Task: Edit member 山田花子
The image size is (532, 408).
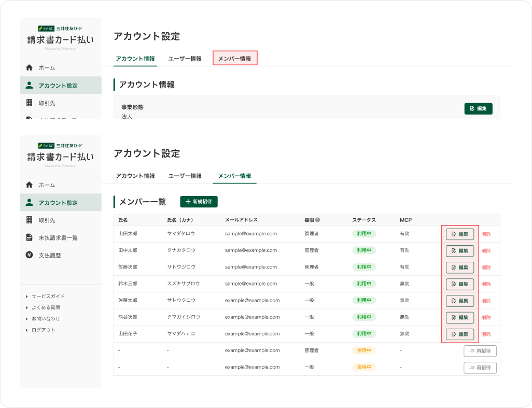Action: pyautogui.click(x=460, y=334)
